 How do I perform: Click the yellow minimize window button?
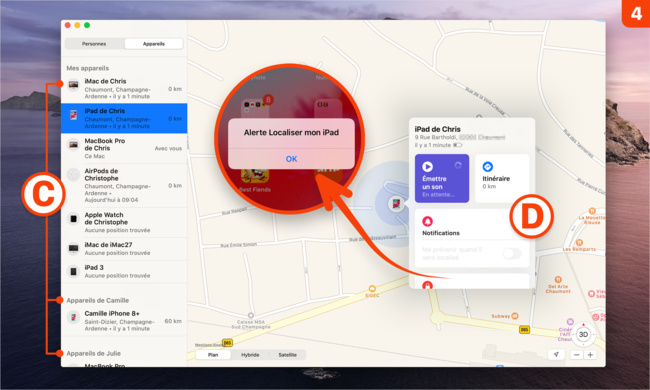pos(77,25)
